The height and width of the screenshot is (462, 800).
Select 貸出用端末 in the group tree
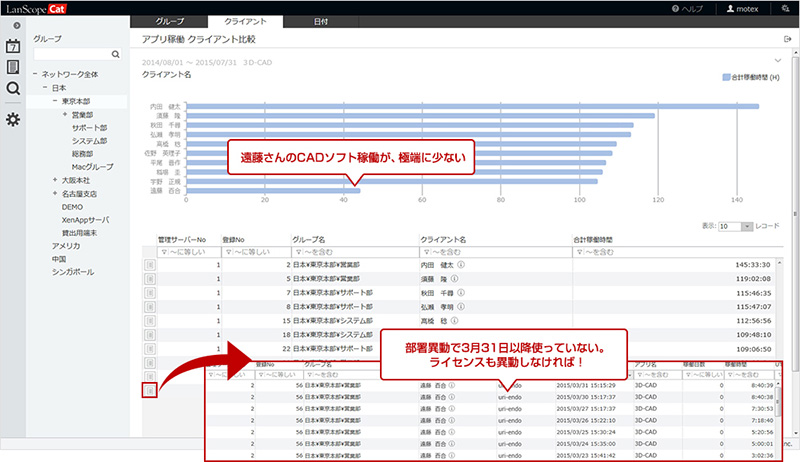click(x=79, y=233)
